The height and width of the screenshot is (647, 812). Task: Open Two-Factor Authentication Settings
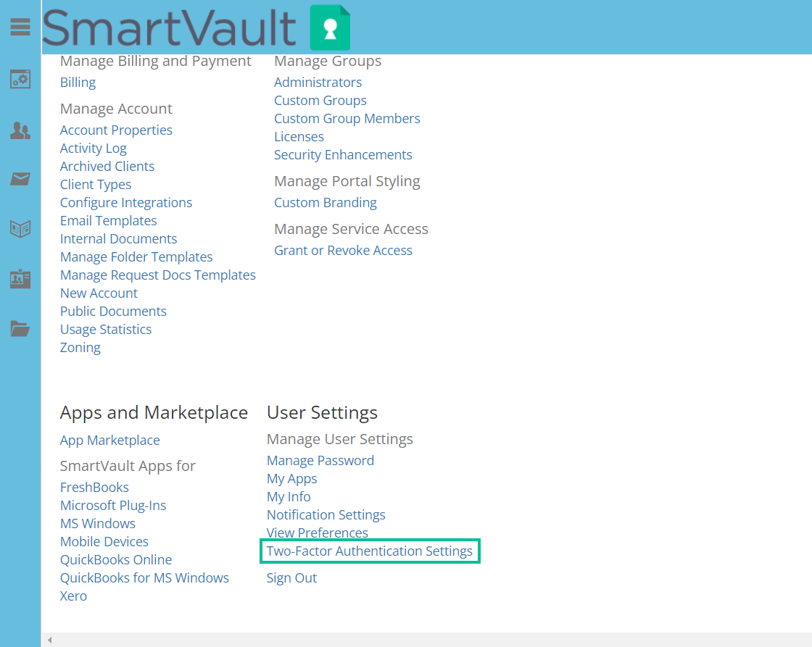(x=370, y=551)
